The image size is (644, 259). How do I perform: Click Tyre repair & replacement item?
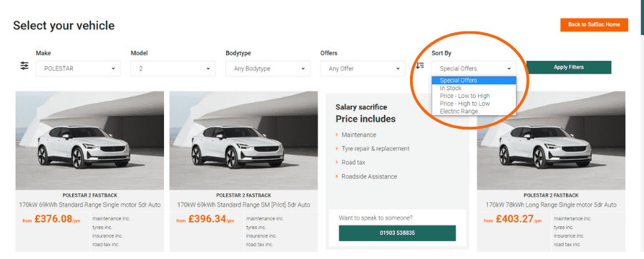(x=376, y=149)
